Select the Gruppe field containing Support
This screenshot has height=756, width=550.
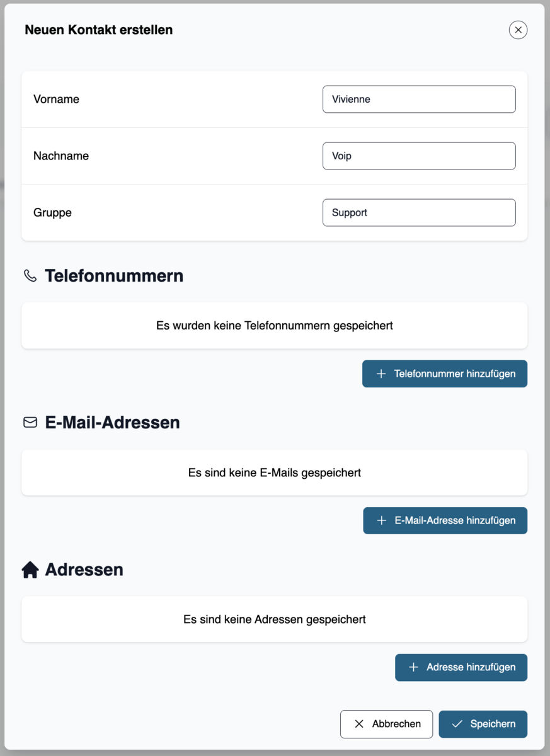419,212
